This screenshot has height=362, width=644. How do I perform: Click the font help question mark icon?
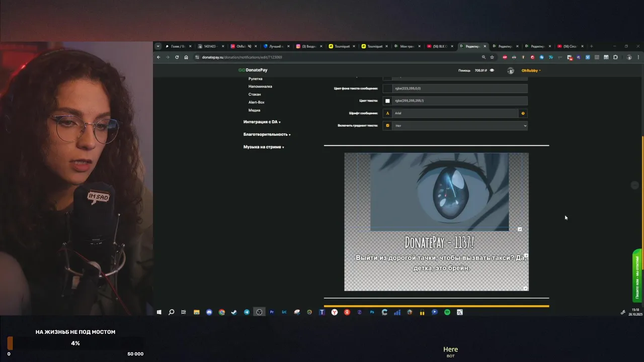tap(523, 113)
